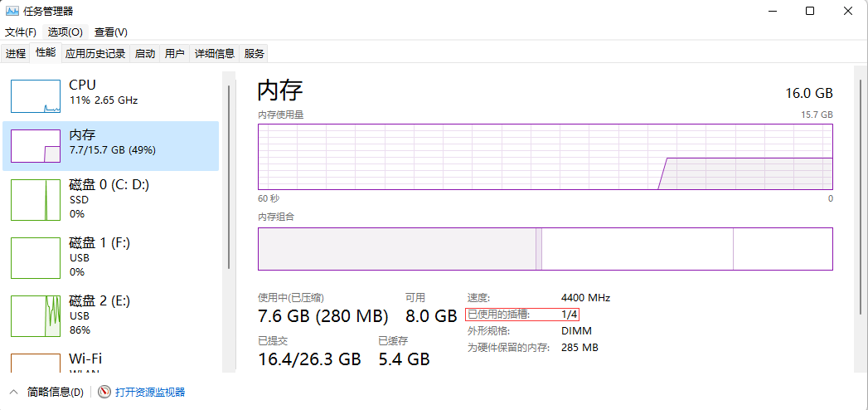The width and height of the screenshot is (868, 410).
Task: Select the 内存 memory graph thumbnail
Action: tap(36, 145)
